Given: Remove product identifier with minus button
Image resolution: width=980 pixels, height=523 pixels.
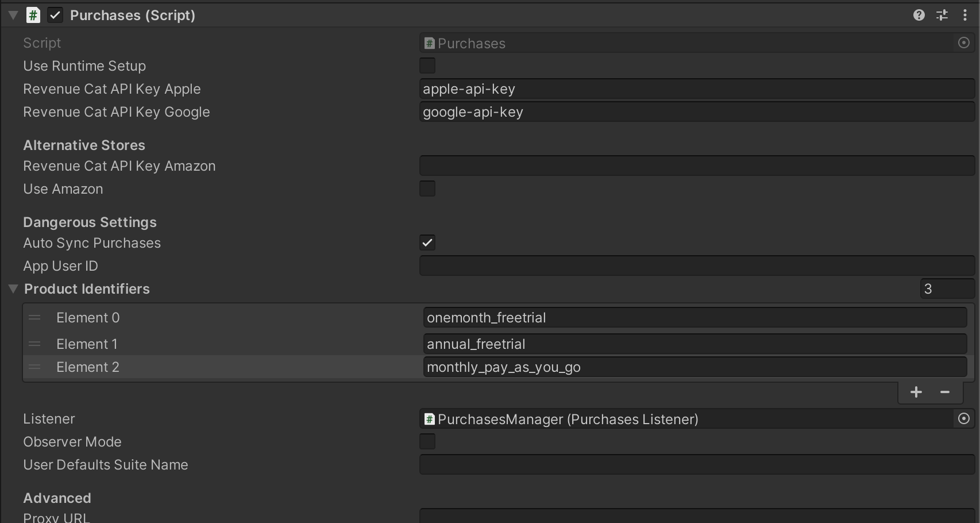Looking at the screenshot, I should point(945,392).
